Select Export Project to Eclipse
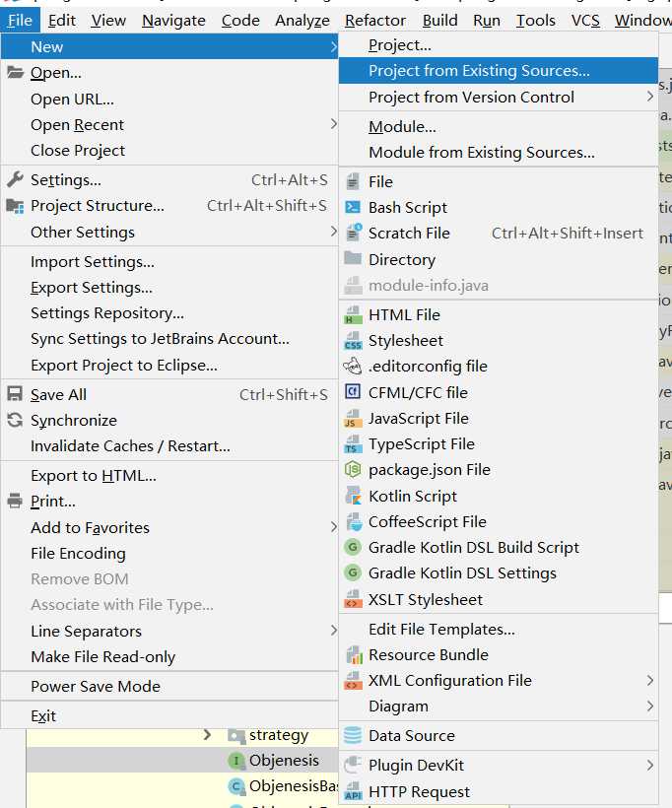Viewport: 672px width, 808px height. [169, 365]
